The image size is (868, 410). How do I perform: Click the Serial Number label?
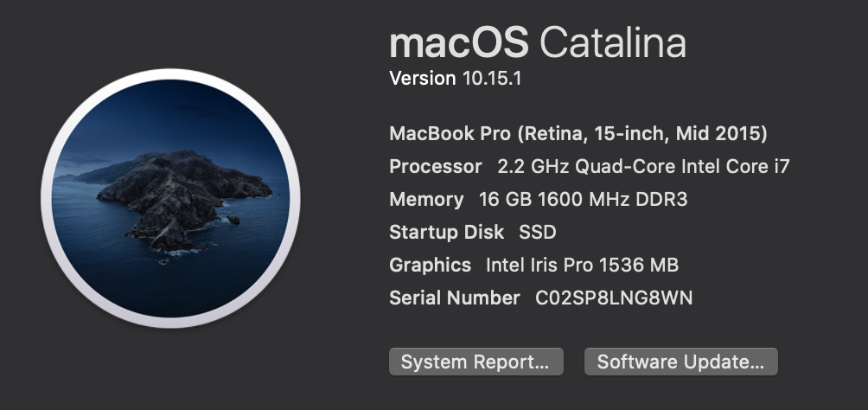[x=455, y=298]
